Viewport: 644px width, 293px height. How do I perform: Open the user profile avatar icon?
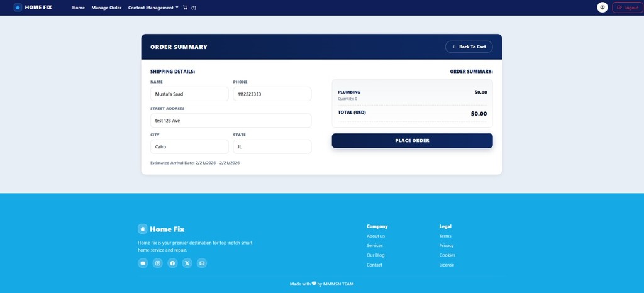(x=602, y=8)
